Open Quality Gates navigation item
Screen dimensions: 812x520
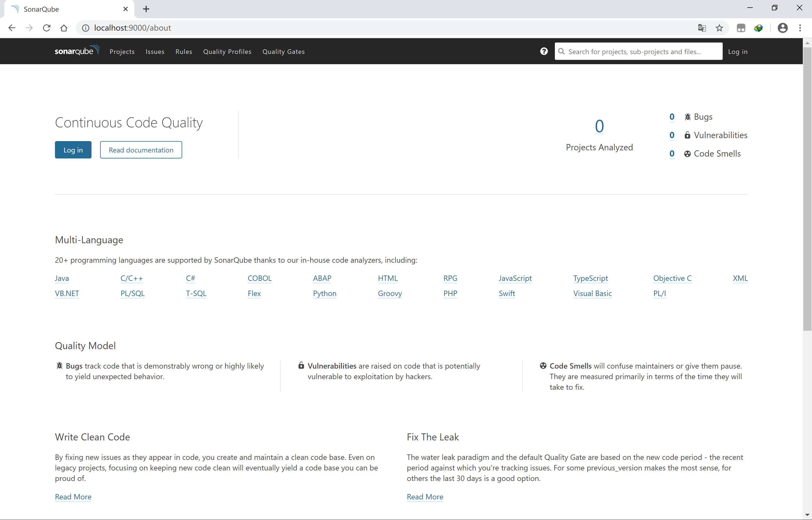[x=283, y=52]
